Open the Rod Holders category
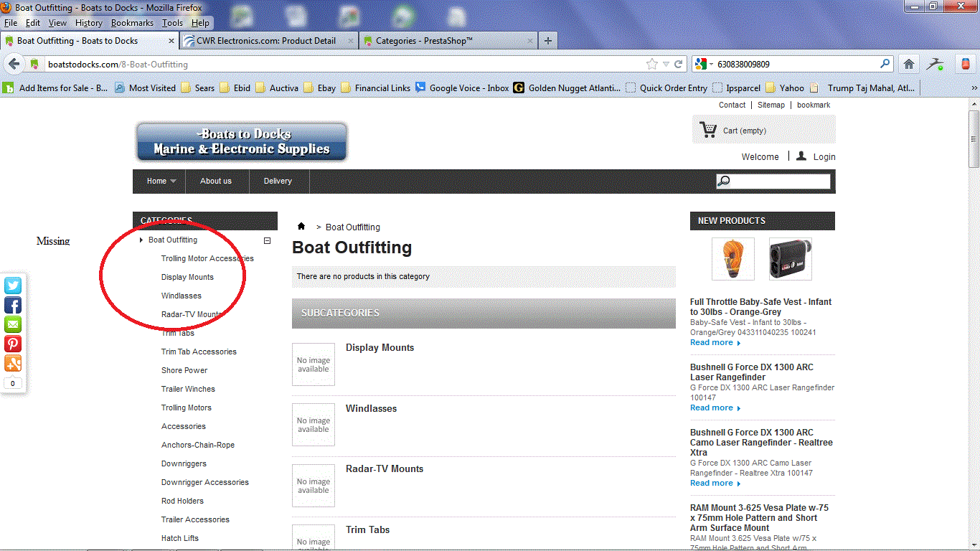This screenshot has width=980, height=551. 182,501
